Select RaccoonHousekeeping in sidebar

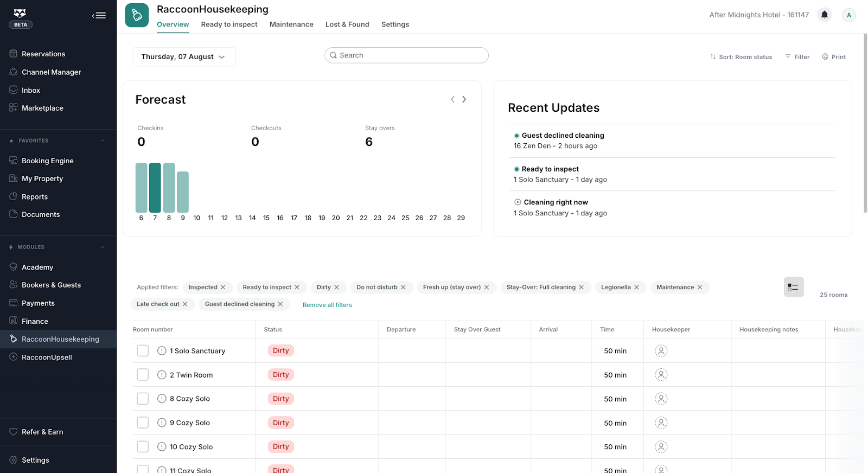(58, 339)
